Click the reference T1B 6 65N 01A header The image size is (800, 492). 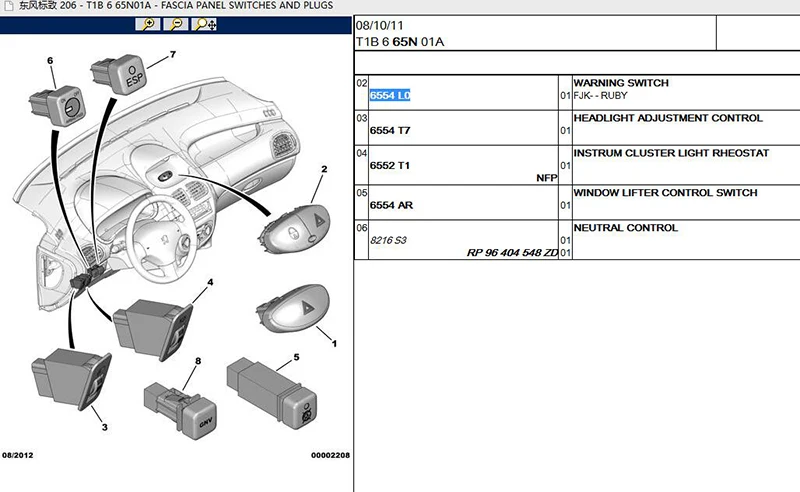click(x=400, y=42)
